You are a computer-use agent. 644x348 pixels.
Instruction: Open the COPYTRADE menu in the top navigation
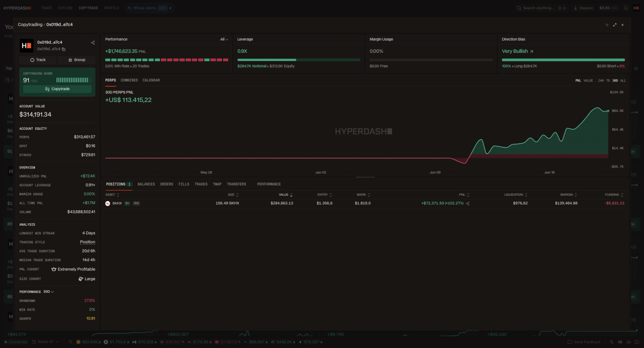click(x=88, y=8)
